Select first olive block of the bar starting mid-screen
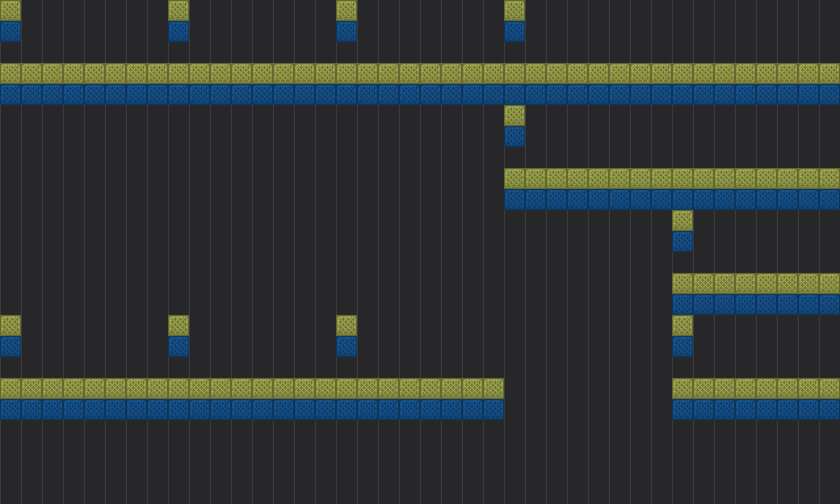Image resolution: width=840 pixels, height=504 pixels. tap(514, 178)
